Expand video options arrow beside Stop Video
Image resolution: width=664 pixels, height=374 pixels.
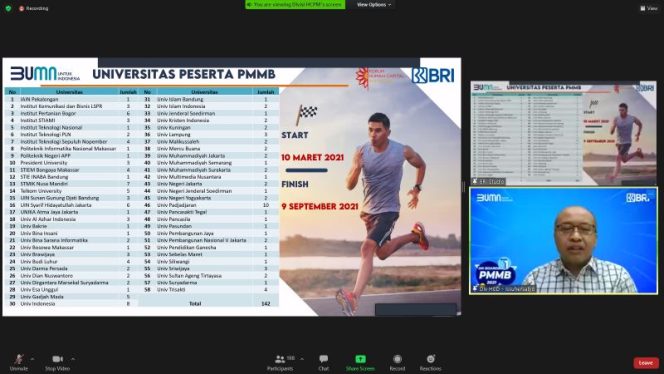point(73,359)
